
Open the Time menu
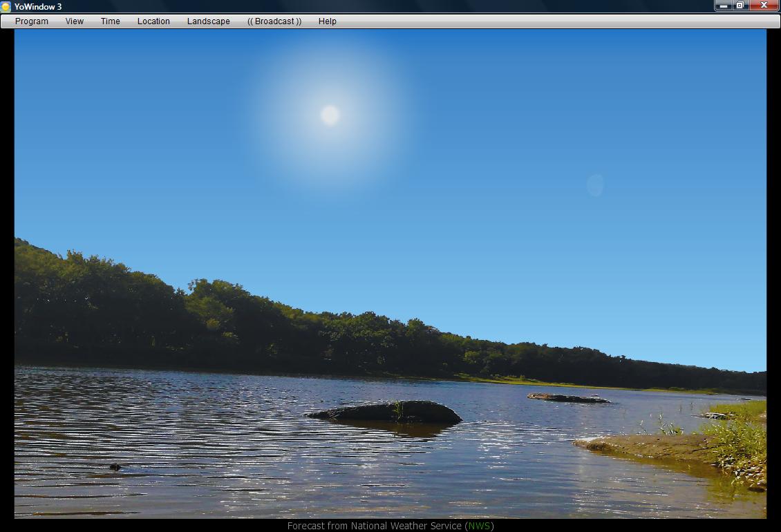[x=111, y=21]
